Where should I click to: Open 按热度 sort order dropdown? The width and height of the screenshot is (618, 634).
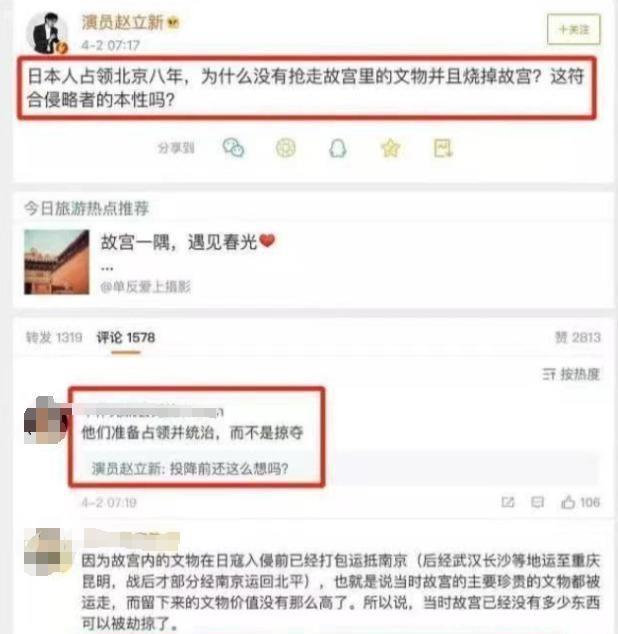(x=571, y=374)
